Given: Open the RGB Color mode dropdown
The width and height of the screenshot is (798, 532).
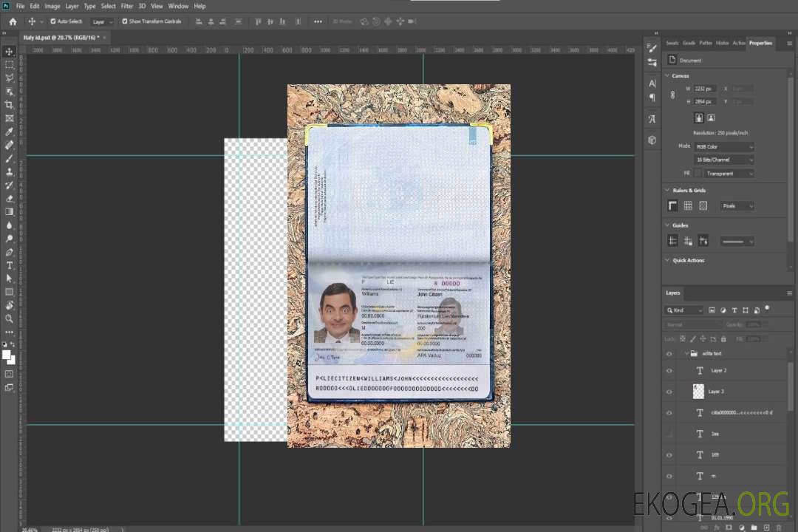Looking at the screenshot, I should coord(724,147).
